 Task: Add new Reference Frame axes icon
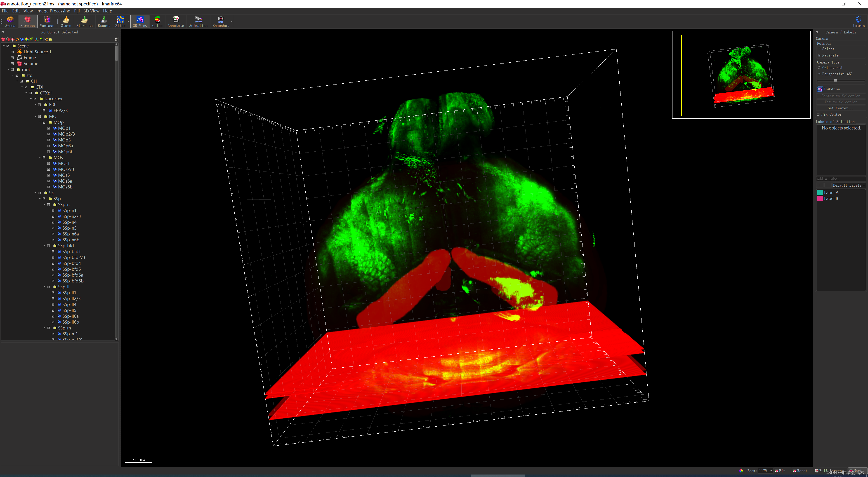[36, 39]
